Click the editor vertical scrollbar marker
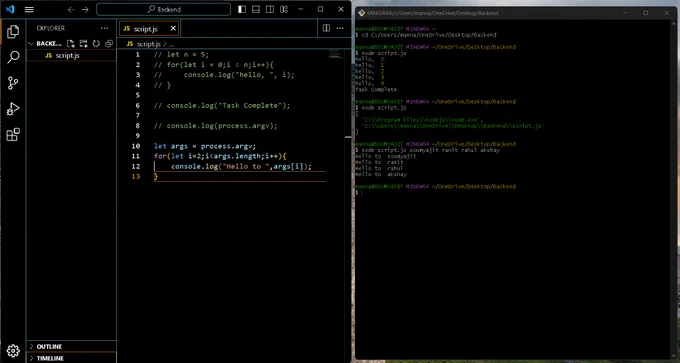The width and height of the screenshot is (680, 363). (x=348, y=137)
